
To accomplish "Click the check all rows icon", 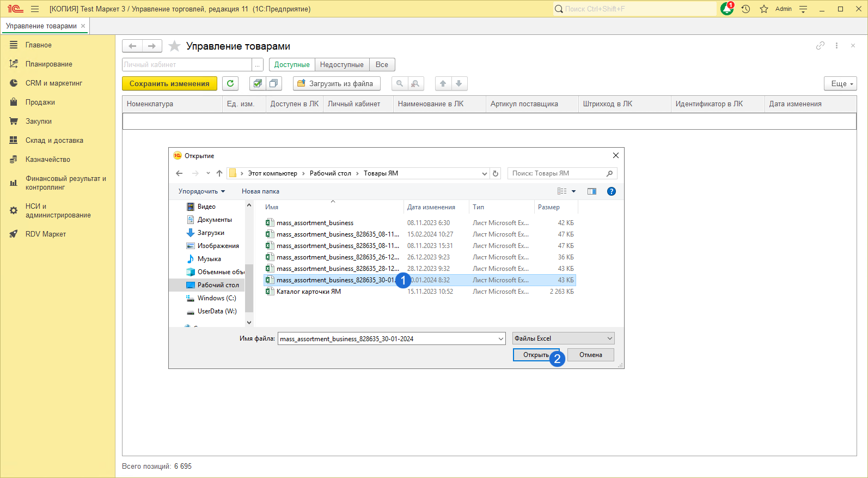I will (x=258, y=83).
